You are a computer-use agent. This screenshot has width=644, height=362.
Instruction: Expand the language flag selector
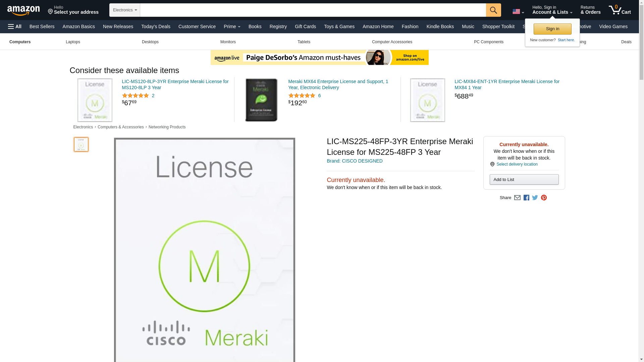tap(518, 12)
